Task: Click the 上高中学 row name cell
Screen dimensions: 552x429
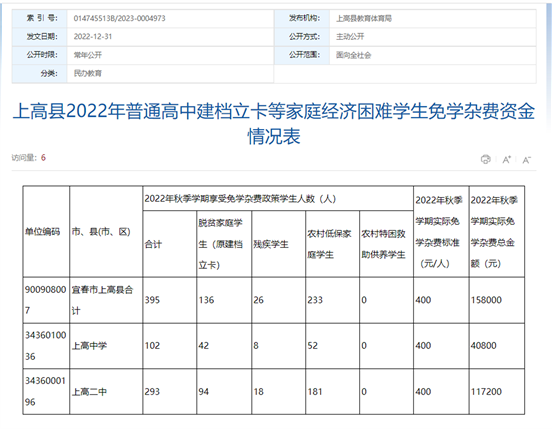Action: 106,346
